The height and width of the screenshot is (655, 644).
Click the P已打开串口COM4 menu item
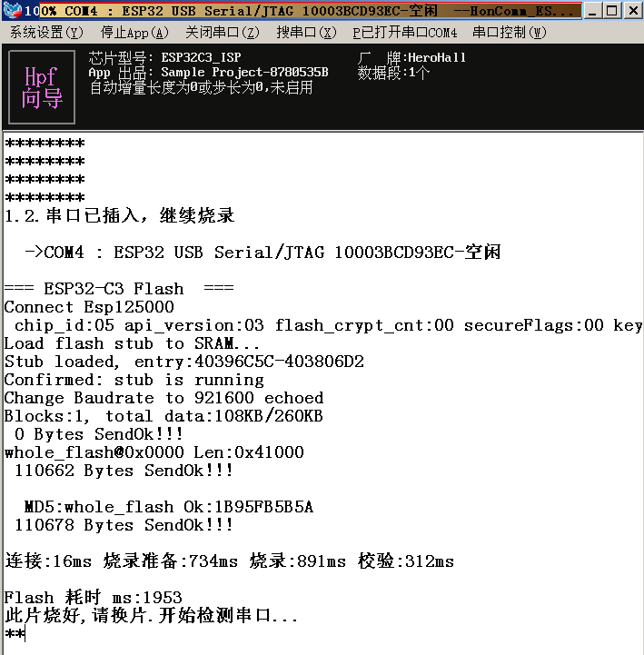tap(405, 32)
